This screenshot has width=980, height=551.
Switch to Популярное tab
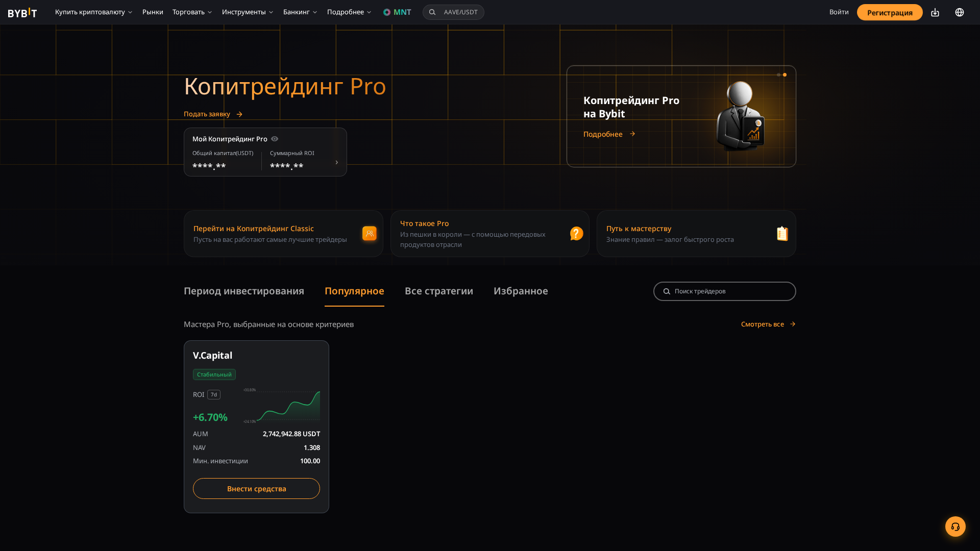[354, 291]
